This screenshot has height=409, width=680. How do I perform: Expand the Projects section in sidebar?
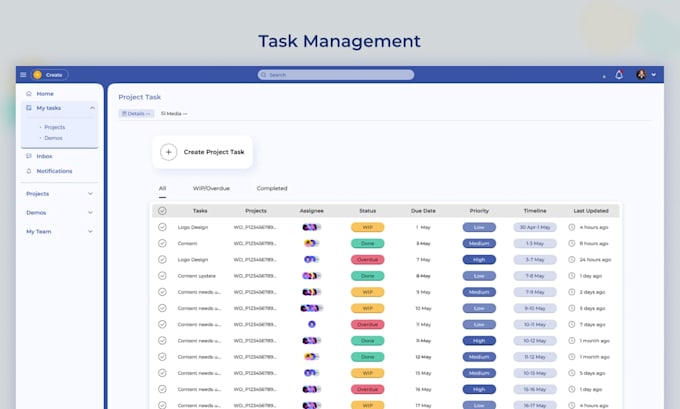pos(90,194)
